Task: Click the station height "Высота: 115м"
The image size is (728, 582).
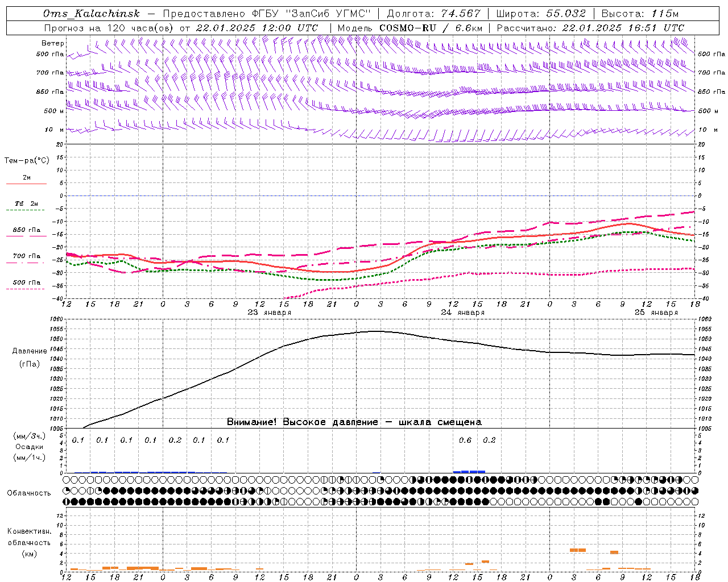Action: click(640, 14)
